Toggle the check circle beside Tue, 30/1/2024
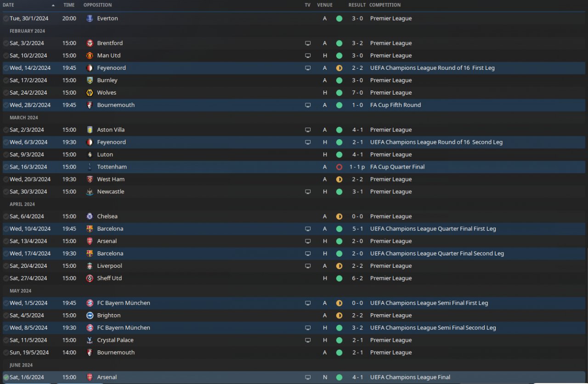This screenshot has height=384, width=588. [6, 18]
